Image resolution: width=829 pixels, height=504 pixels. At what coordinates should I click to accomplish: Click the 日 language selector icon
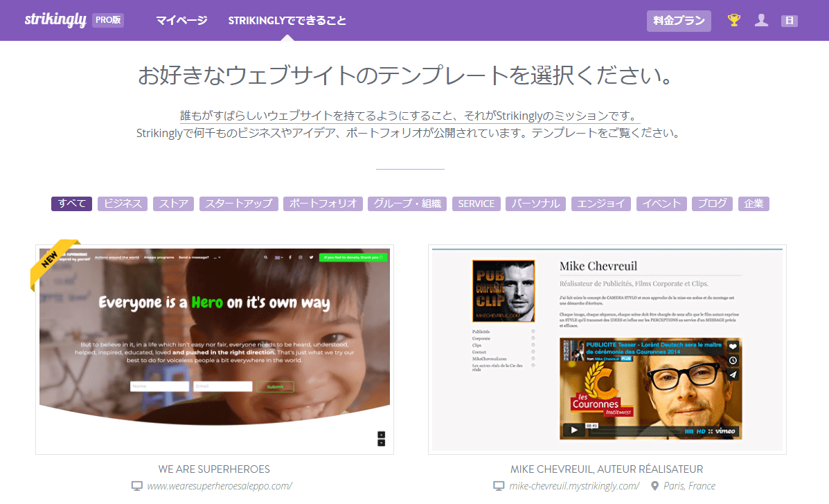pyautogui.click(x=790, y=21)
